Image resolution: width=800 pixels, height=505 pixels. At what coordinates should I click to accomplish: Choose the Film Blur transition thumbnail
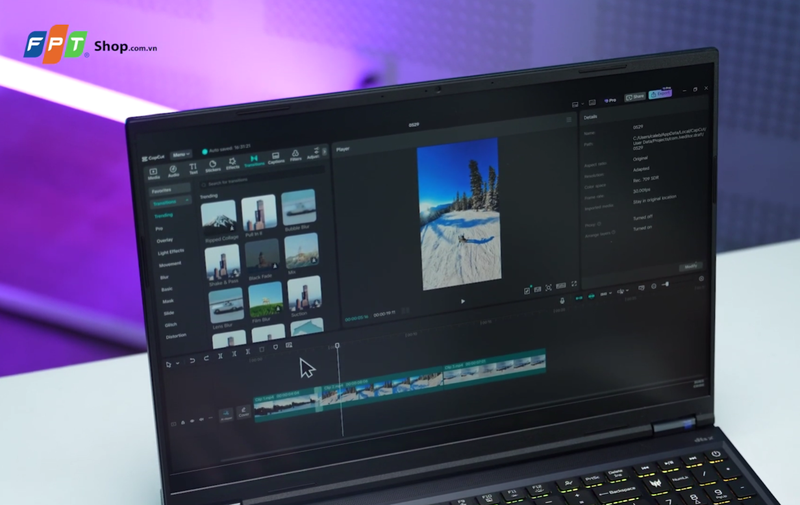click(x=265, y=300)
